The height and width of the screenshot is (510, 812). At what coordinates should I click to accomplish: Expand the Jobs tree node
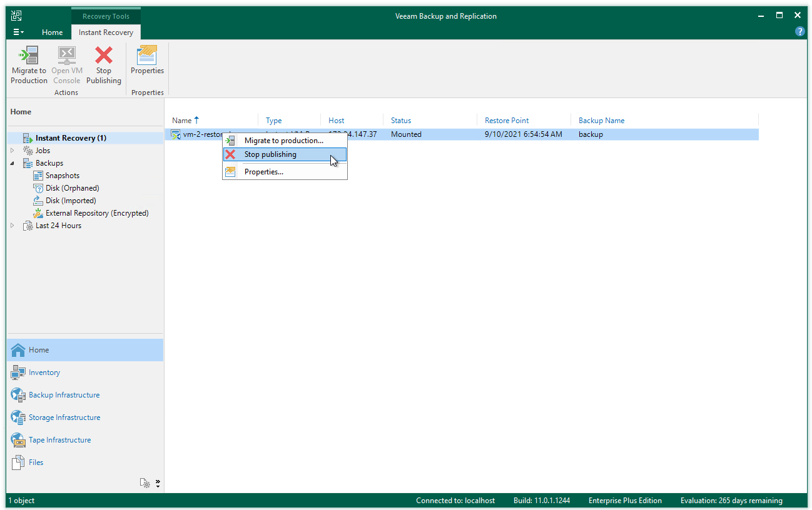click(13, 151)
